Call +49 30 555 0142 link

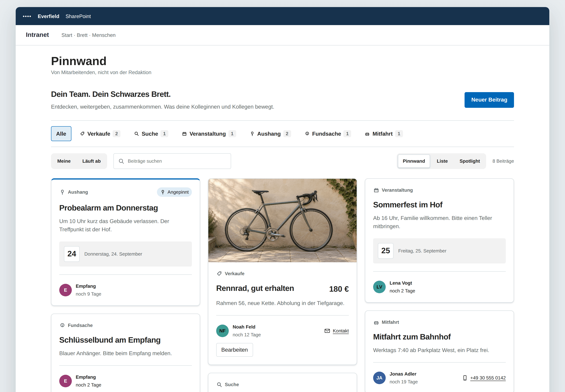488,378
